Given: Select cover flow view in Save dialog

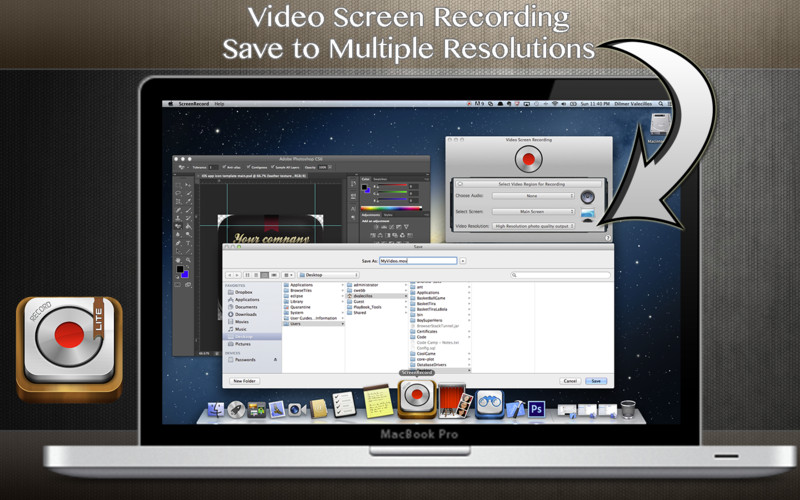Looking at the screenshot, I should [x=274, y=275].
